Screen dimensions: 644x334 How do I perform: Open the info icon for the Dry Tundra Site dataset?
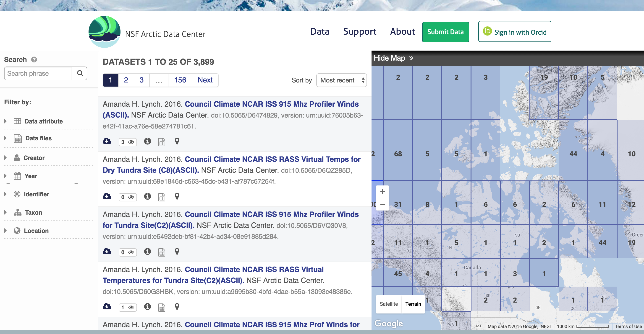tap(147, 197)
